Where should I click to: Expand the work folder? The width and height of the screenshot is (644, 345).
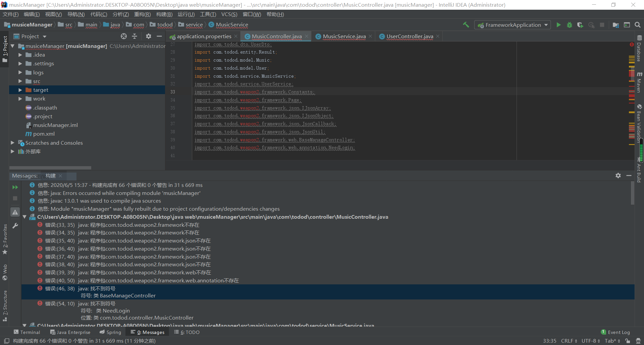pyautogui.click(x=20, y=98)
